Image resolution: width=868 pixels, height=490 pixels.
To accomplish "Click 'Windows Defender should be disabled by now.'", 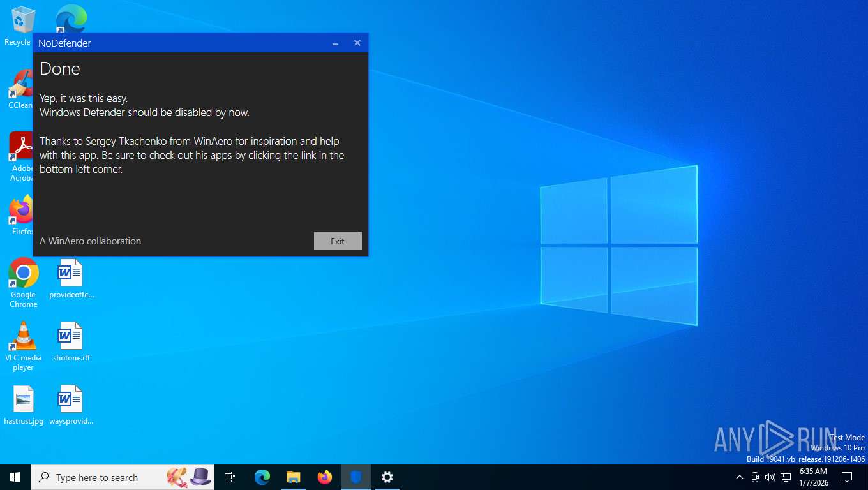I will click(144, 112).
